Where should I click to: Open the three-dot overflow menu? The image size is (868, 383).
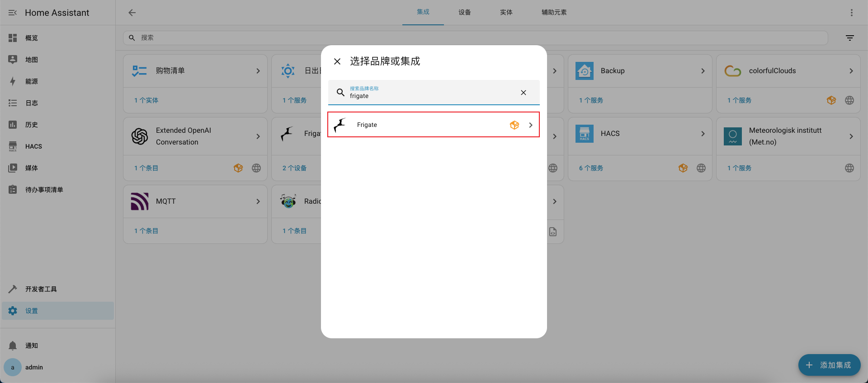(851, 13)
